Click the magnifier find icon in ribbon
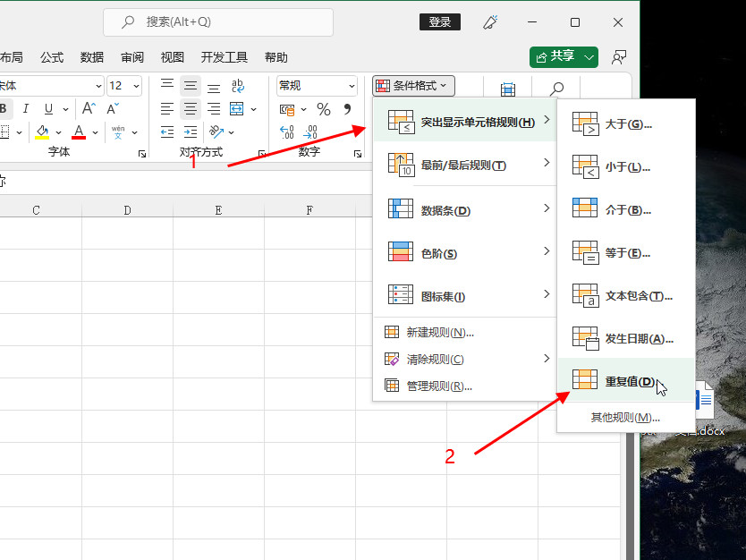 556,89
